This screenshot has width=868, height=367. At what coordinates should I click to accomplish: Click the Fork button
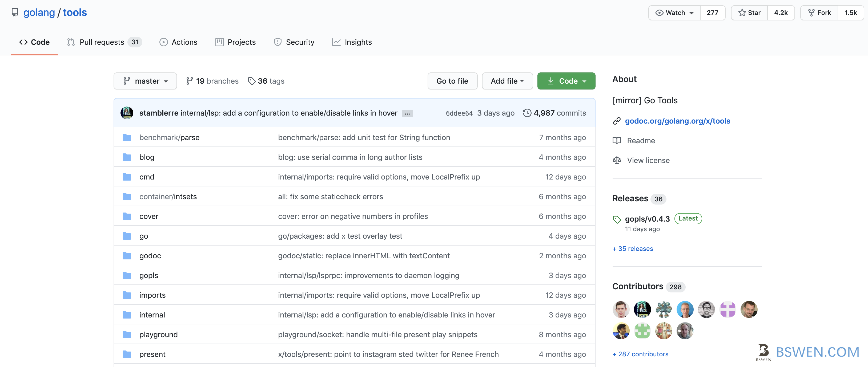pos(819,13)
